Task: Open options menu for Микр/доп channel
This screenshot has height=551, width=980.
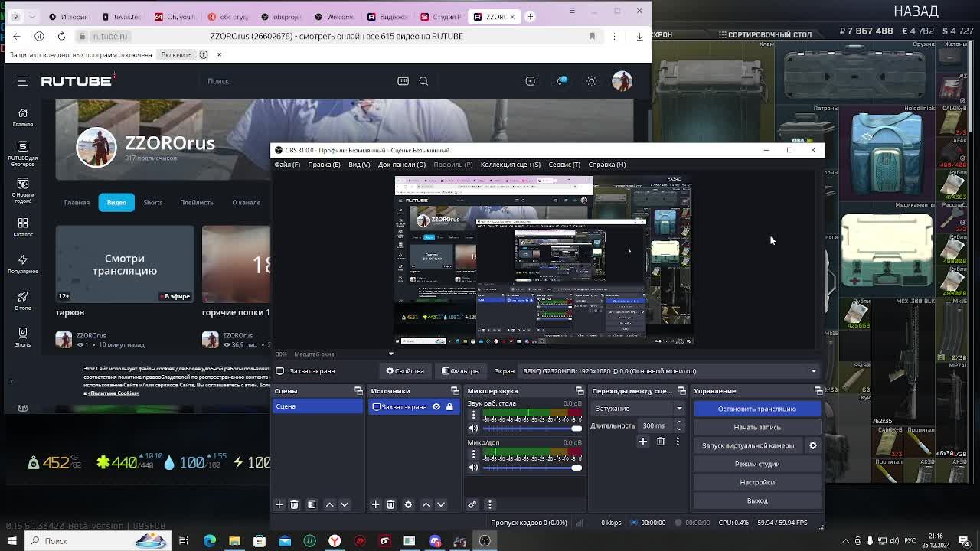Action: pos(473,454)
